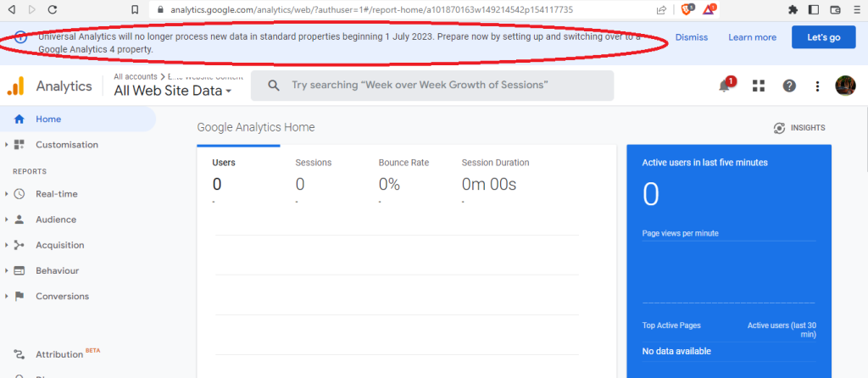Click the Learn more link
The height and width of the screenshot is (378, 868).
[x=752, y=37]
